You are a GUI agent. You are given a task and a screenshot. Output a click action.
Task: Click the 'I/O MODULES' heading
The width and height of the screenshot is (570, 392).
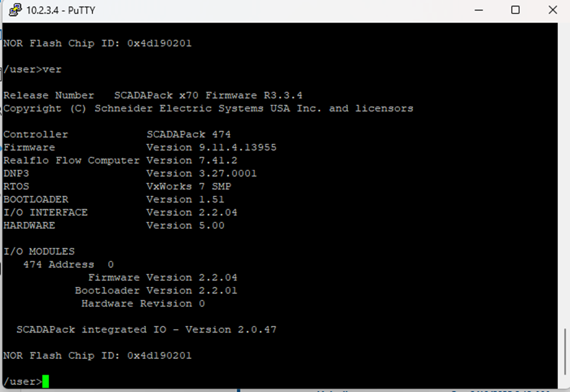pos(39,252)
